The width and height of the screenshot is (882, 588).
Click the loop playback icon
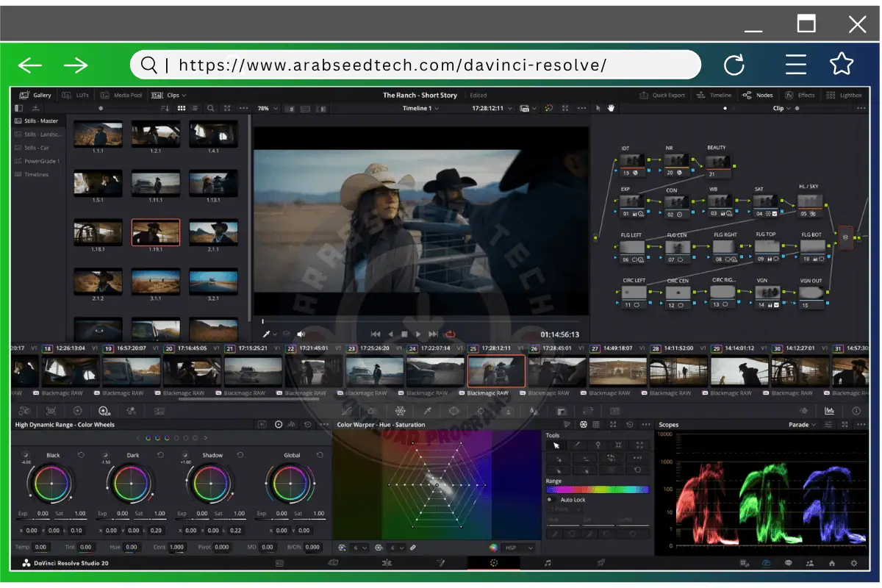[450, 334]
